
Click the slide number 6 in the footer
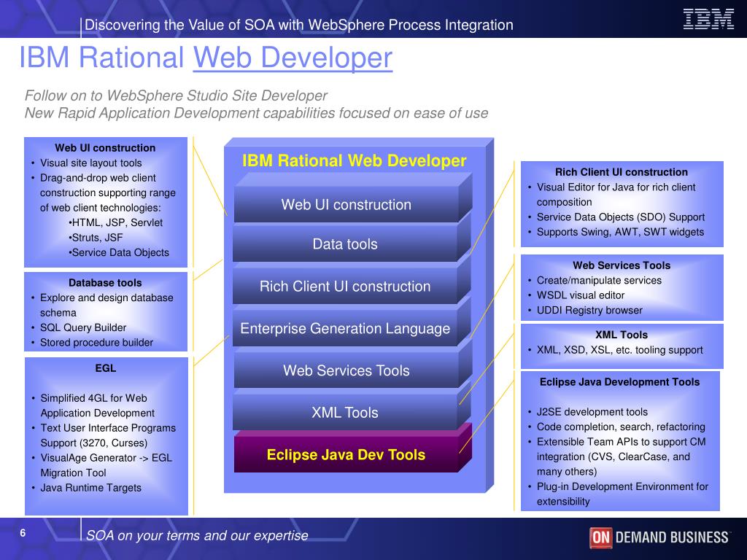pos(23,533)
